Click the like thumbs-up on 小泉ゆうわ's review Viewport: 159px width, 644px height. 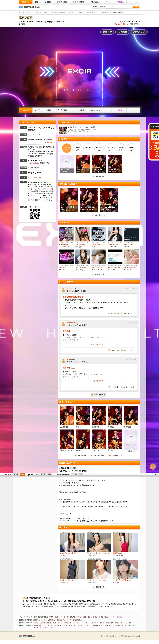pos(109,350)
